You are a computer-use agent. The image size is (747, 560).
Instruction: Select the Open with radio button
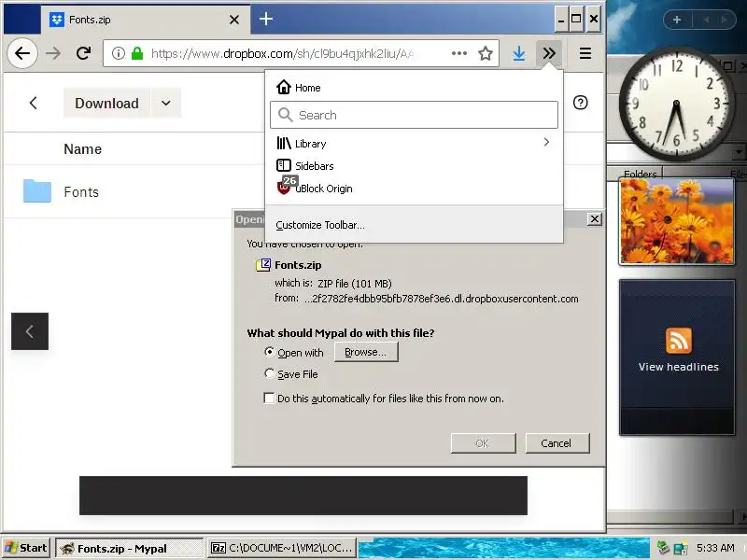point(269,352)
